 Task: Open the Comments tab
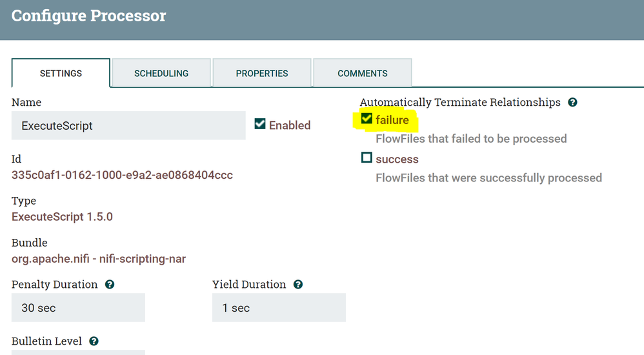click(x=363, y=73)
